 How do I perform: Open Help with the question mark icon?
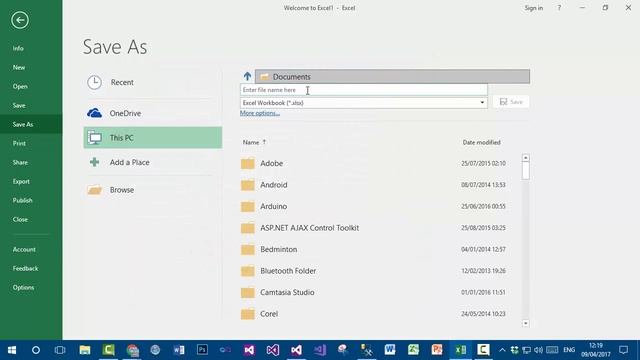559,8
